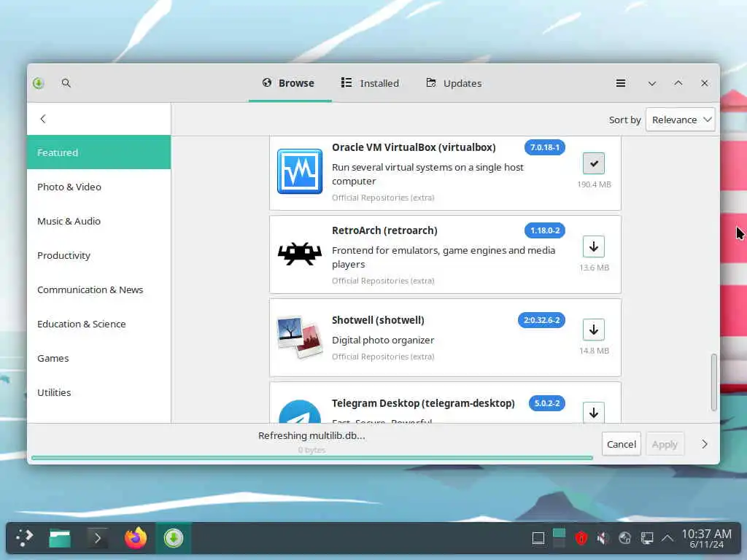Select the Featured category
747x560 pixels.
(x=99, y=152)
